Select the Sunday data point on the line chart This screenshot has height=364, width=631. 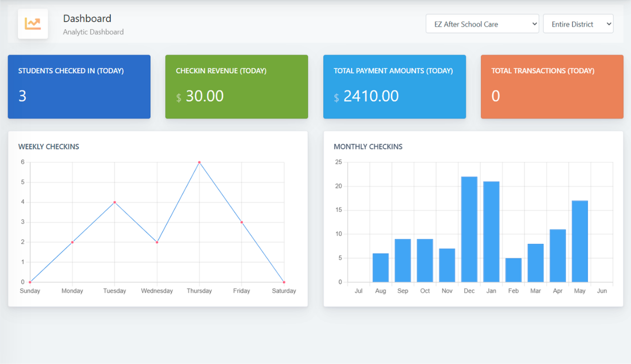click(31, 282)
